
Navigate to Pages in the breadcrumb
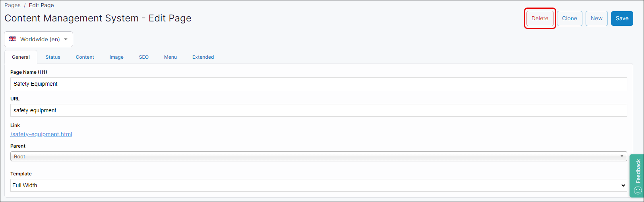[x=12, y=5]
